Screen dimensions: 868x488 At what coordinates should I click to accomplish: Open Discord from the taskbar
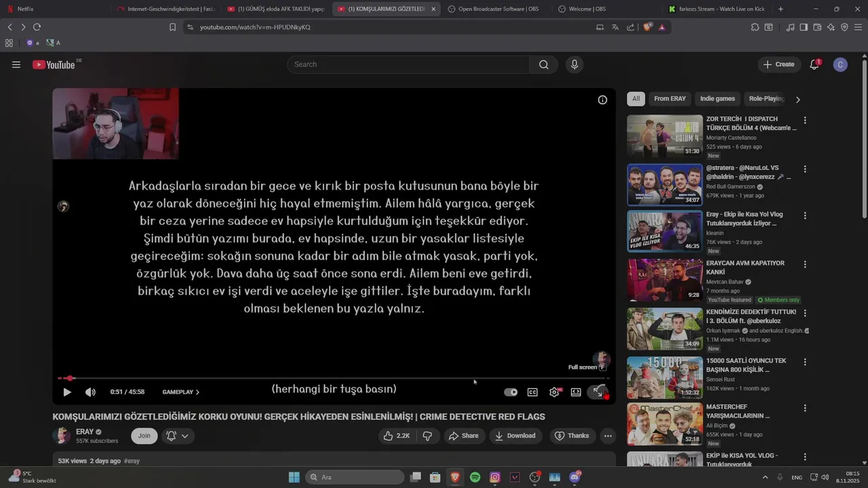tap(575, 477)
